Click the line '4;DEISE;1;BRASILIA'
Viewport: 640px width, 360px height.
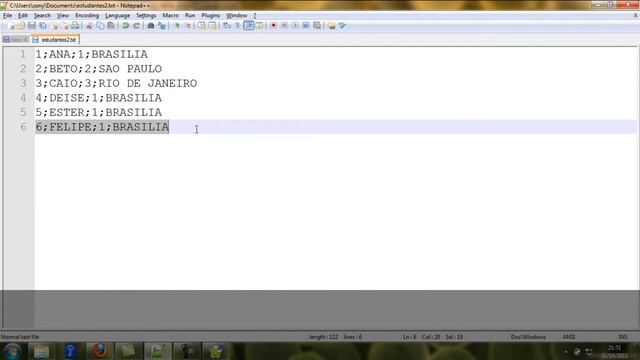pyautogui.click(x=98, y=98)
